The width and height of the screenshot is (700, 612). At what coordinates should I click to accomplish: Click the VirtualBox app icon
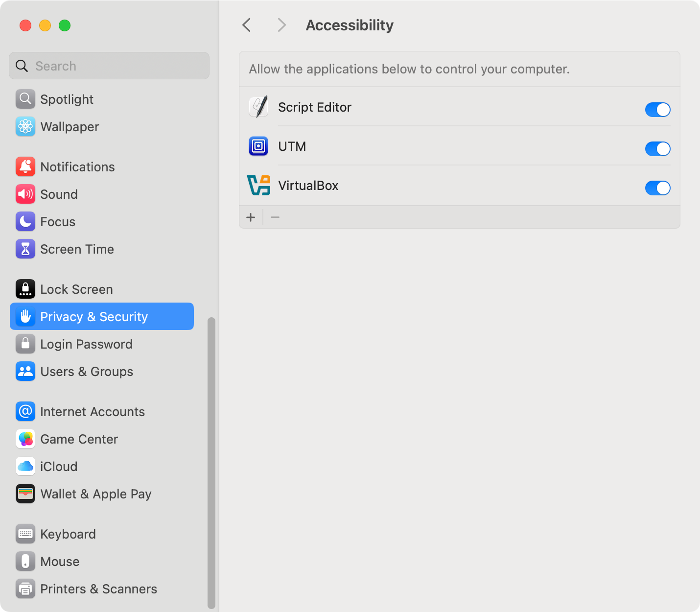[x=258, y=185]
